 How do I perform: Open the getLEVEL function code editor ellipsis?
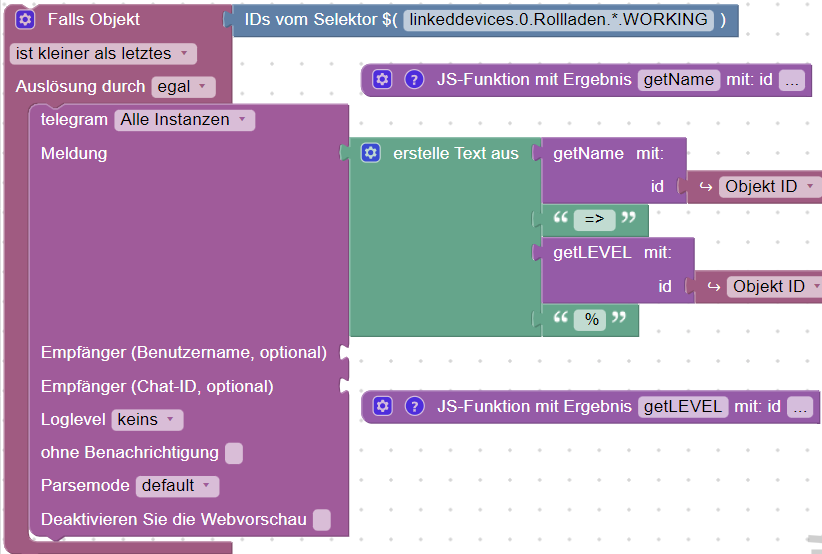[x=800, y=407]
